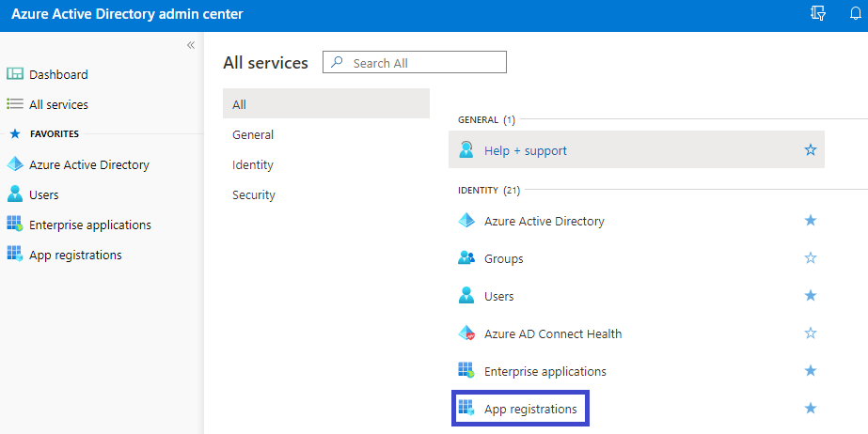This screenshot has height=434, width=868.
Task: Open Enterprise applications from the favorites sidebar
Action: click(x=89, y=225)
